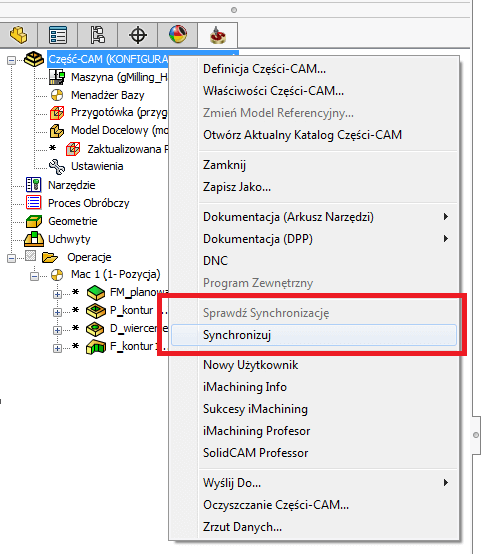Click the Zaktualizowana stock icon
This screenshot has height=554, width=490.
[73, 149]
